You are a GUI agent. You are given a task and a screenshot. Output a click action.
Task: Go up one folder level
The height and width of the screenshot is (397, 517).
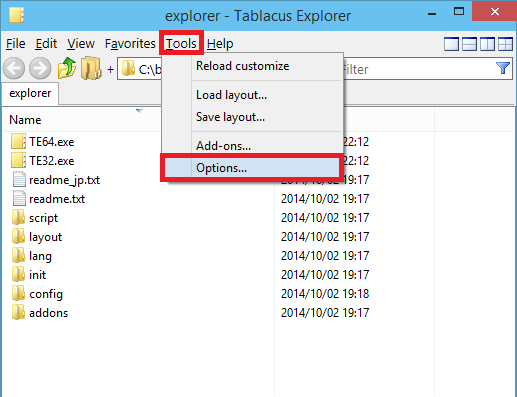(67, 68)
